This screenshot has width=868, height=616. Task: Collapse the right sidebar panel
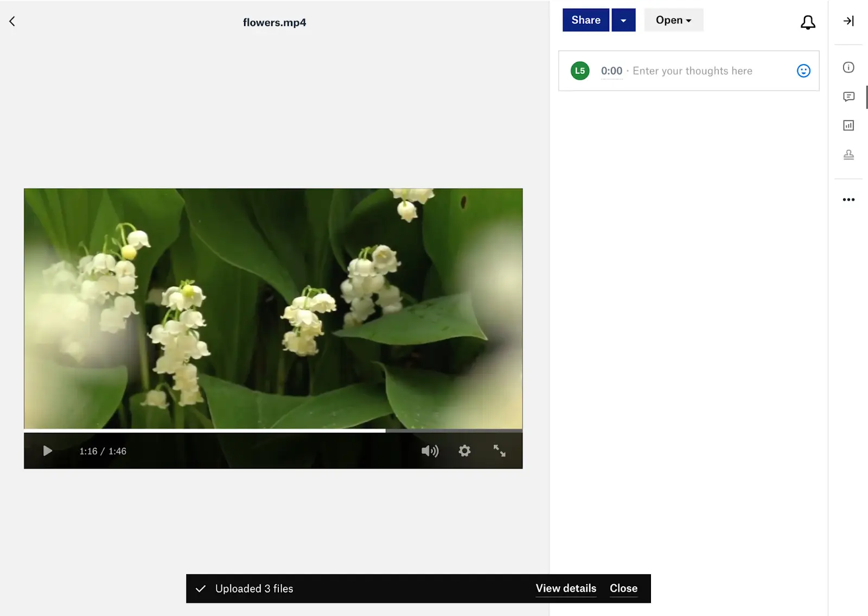(x=849, y=21)
